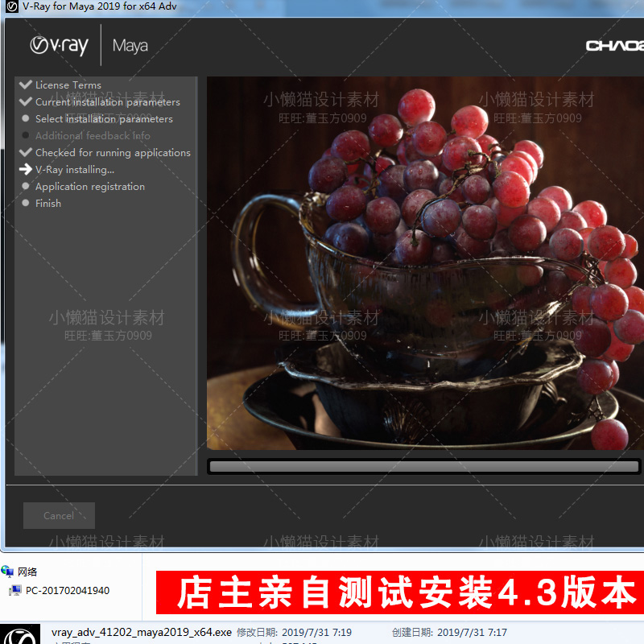Click bullet beside Finish step
Screen dimensions: 644x644
(26, 203)
